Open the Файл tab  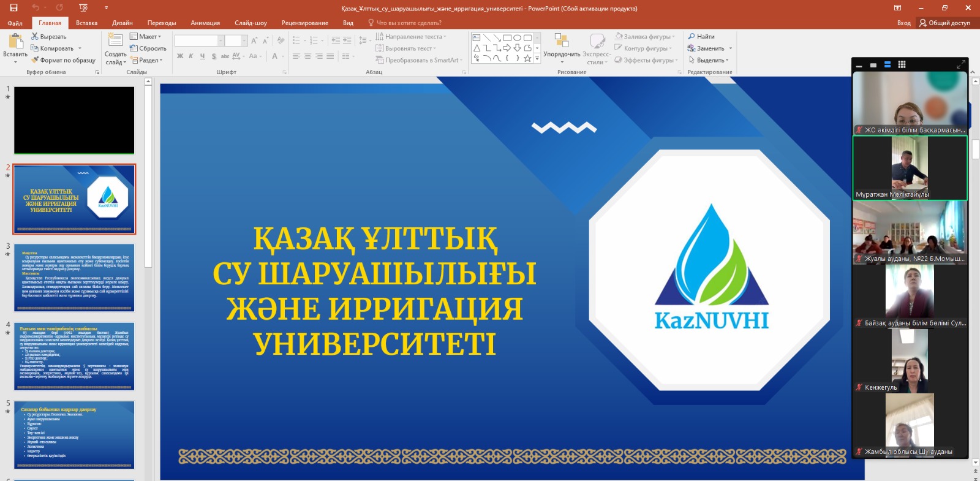(15, 23)
